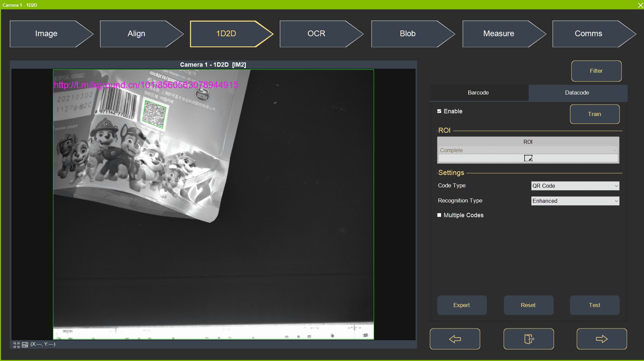The height and width of the screenshot is (361, 644).
Task: Click the Train button
Action: [595, 114]
